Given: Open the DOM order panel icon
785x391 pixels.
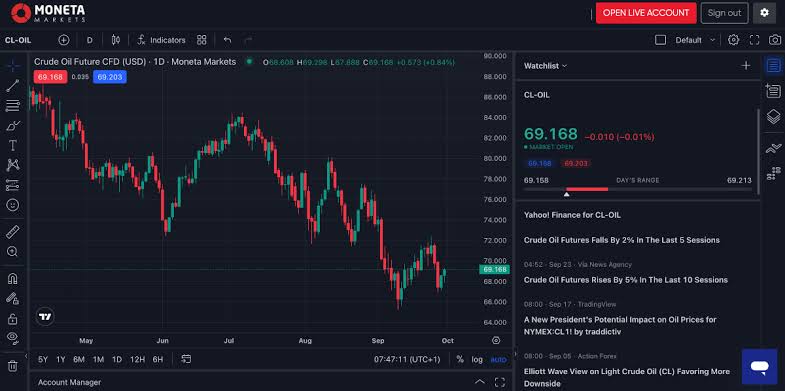Looking at the screenshot, I should [x=773, y=174].
